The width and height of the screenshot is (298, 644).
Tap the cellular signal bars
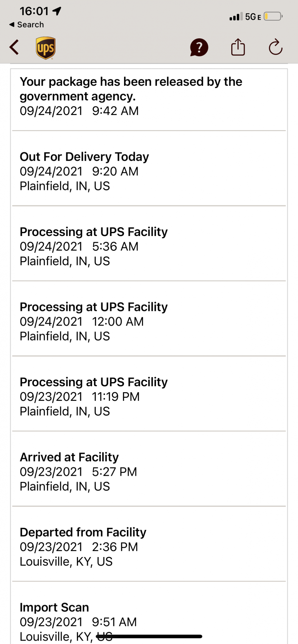[x=234, y=17]
